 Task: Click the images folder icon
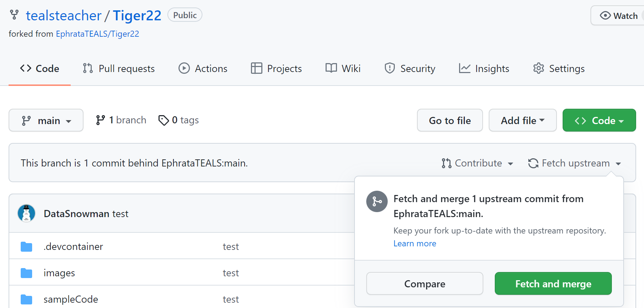[x=26, y=273]
